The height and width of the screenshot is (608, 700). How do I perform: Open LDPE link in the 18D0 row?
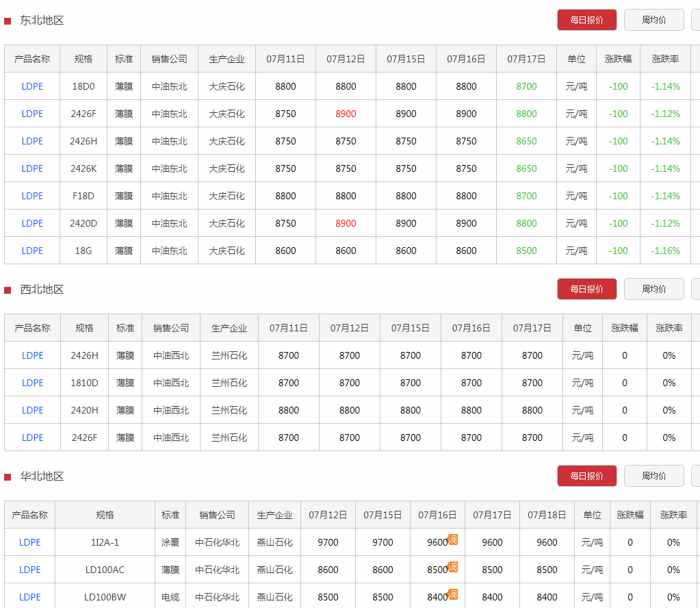[32, 87]
